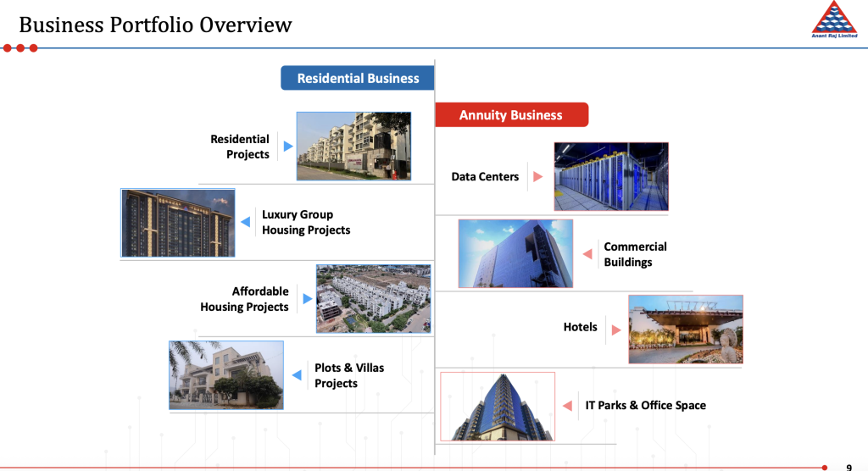The height and width of the screenshot is (471, 868).
Task: Open the Residential Projects photo
Action: (353, 146)
